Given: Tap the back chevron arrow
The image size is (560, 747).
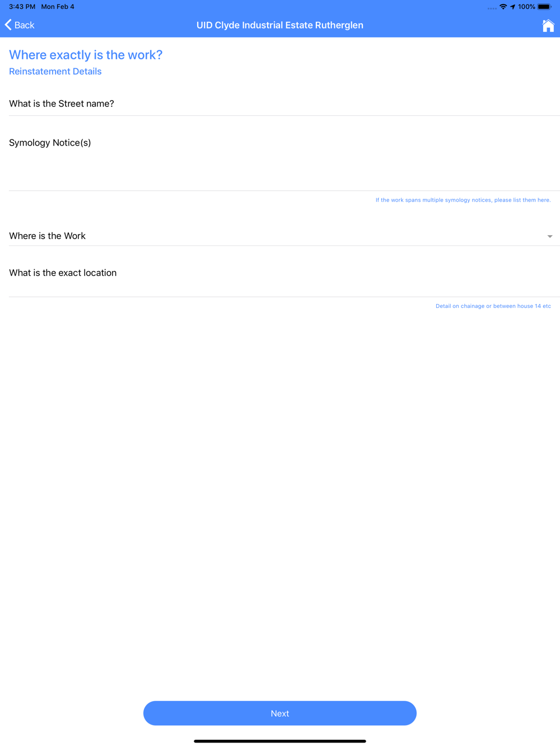Looking at the screenshot, I should pyautogui.click(x=8, y=25).
